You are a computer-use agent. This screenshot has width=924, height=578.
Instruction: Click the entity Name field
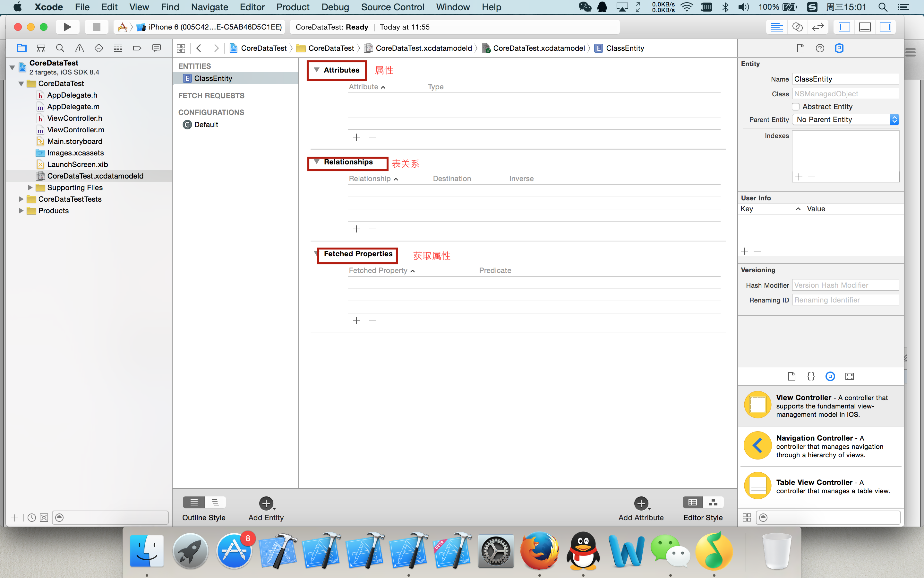845,79
